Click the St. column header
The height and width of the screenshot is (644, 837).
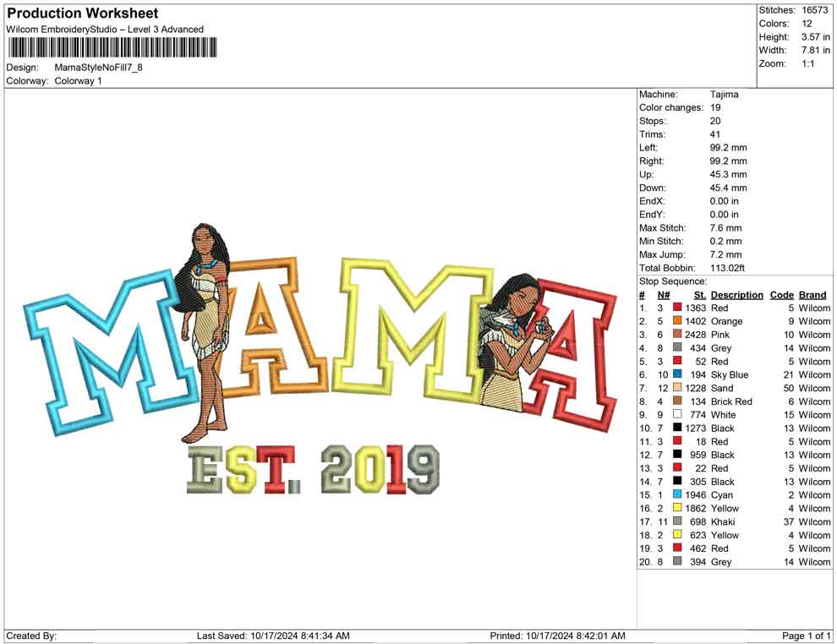[x=699, y=294]
